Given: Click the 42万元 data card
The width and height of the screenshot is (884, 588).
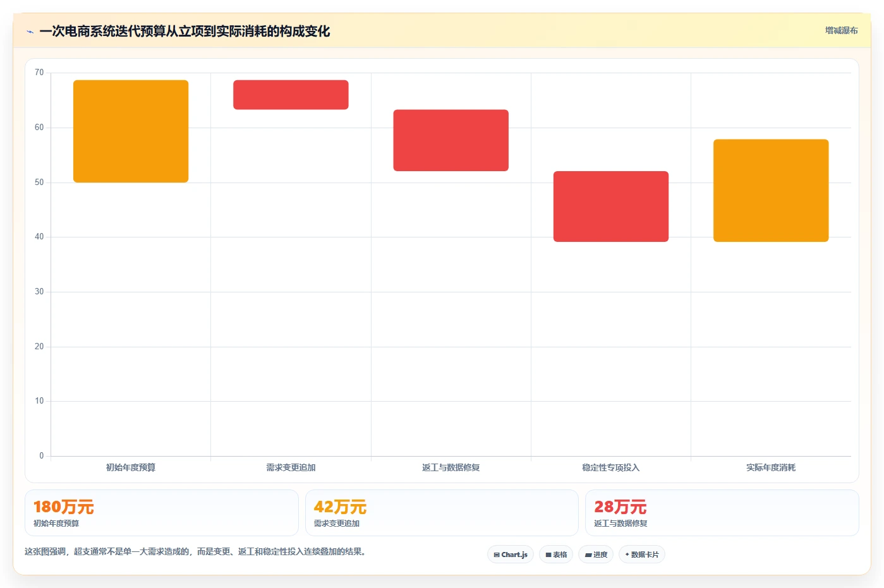Looking at the screenshot, I should click(x=442, y=513).
